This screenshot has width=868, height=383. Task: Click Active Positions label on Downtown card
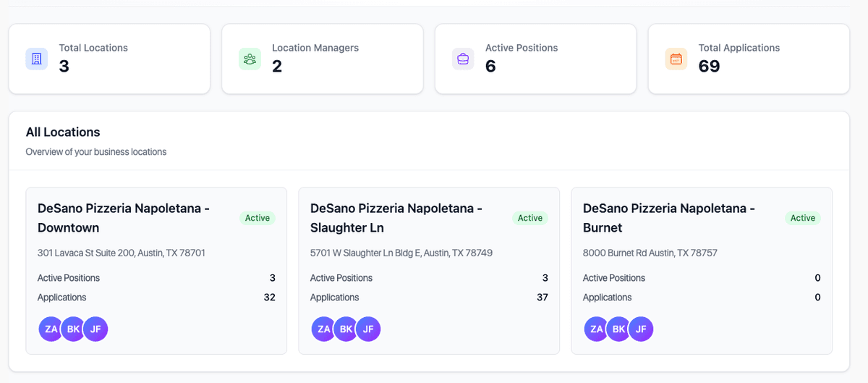69,278
